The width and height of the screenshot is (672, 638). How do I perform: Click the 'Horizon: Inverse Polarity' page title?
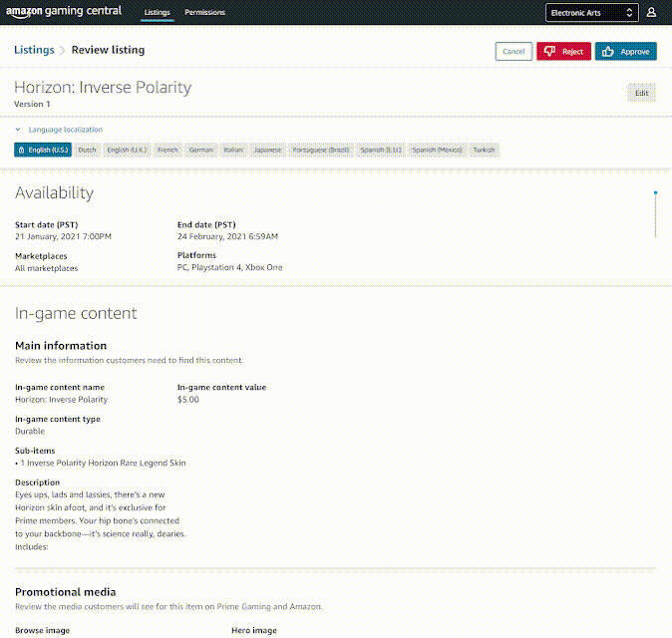point(103,88)
